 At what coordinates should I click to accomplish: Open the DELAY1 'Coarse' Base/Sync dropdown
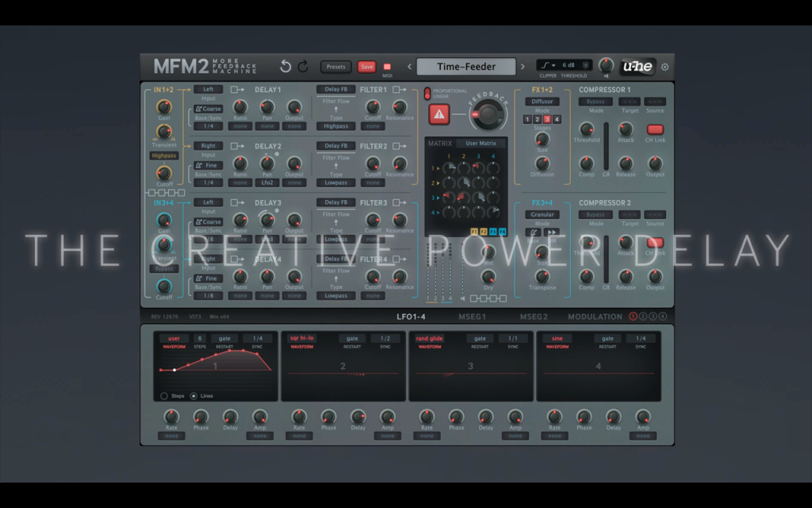(209, 109)
